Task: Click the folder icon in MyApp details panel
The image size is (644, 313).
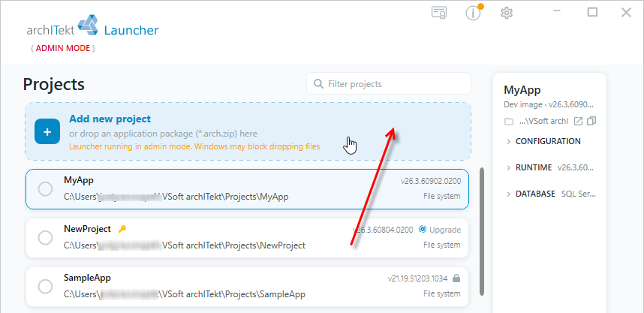Action: tap(509, 122)
